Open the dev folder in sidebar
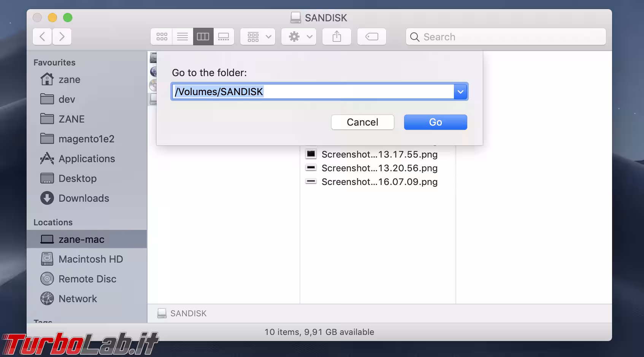The height and width of the screenshot is (357, 644). click(x=87, y=99)
